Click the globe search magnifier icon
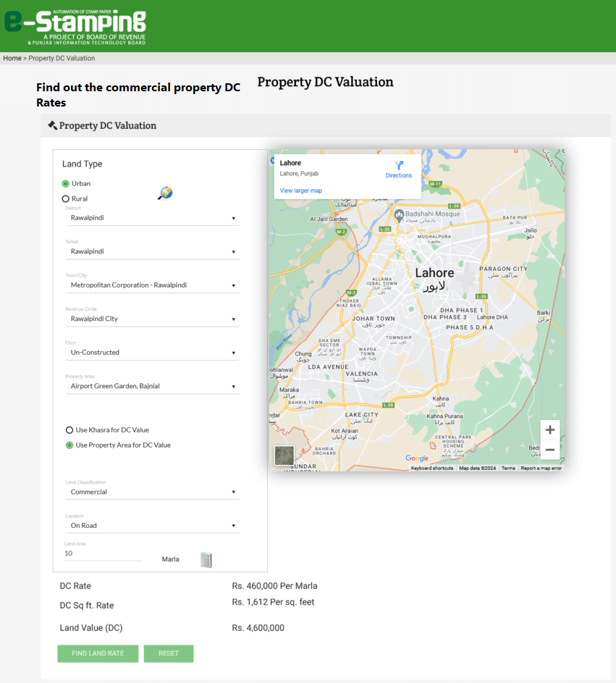This screenshot has width=616, height=683. (x=165, y=193)
